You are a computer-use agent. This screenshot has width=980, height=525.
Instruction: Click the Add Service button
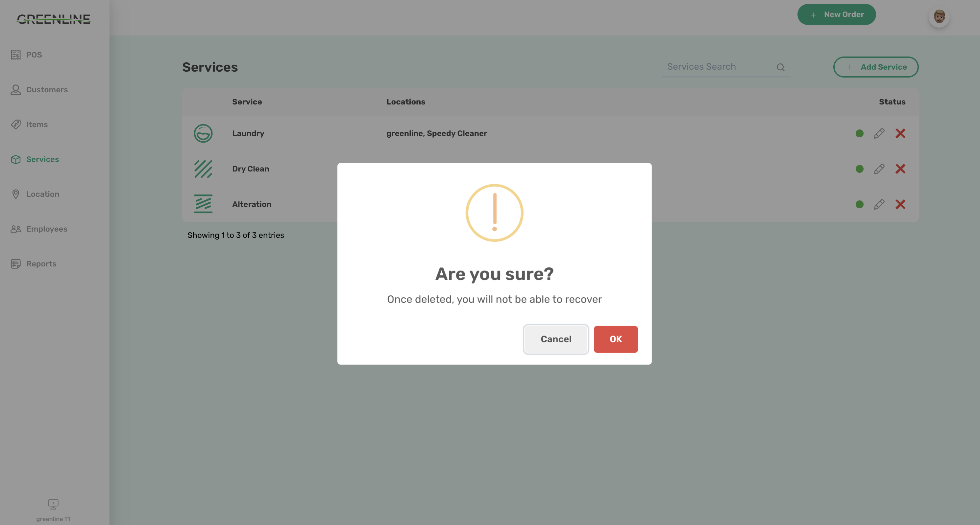875,67
